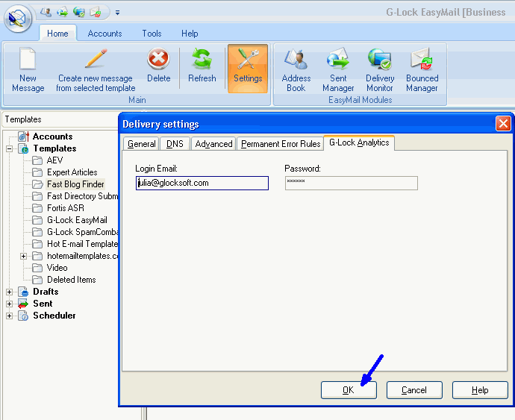The width and height of the screenshot is (515, 420).
Task: Click the Login Email input field
Action: [202, 183]
